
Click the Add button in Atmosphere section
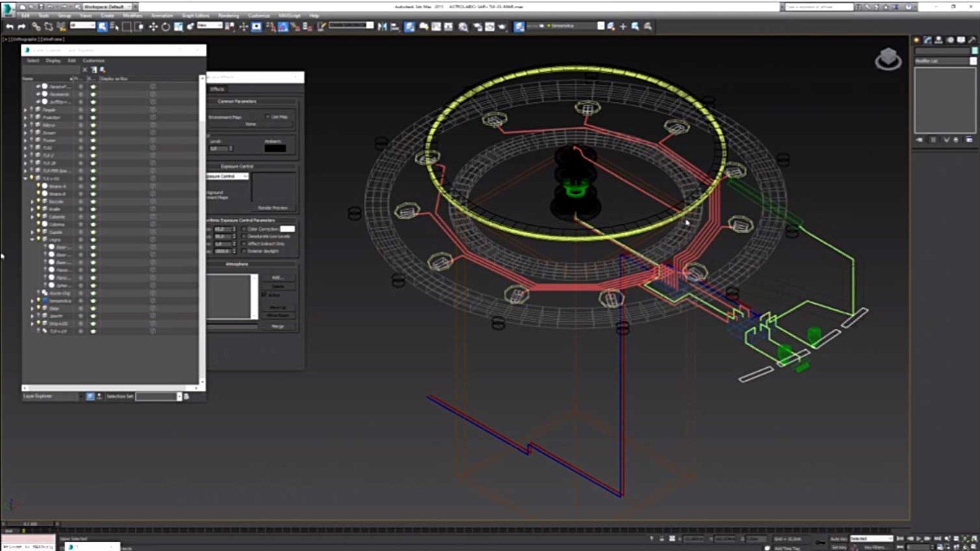(x=278, y=277)
